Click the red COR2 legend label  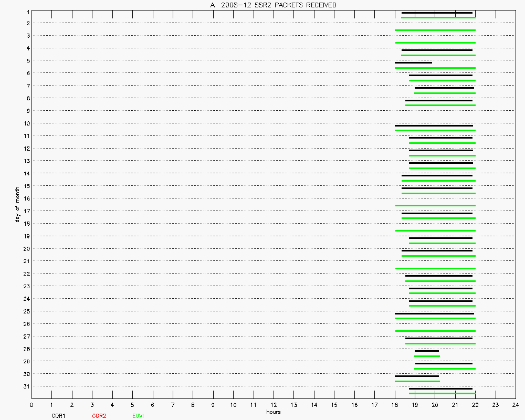point(99,416)
